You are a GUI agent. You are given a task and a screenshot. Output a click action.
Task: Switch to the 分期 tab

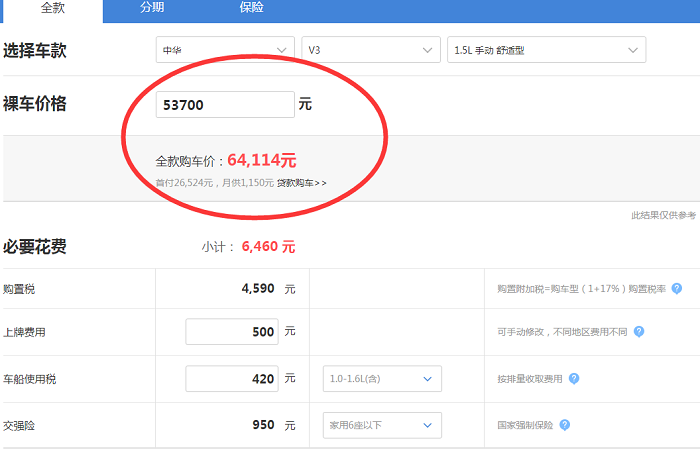[152, 8]
